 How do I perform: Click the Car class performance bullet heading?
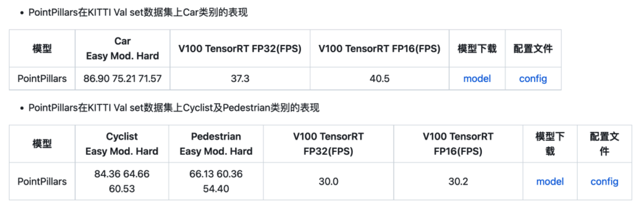pos(138,13)
